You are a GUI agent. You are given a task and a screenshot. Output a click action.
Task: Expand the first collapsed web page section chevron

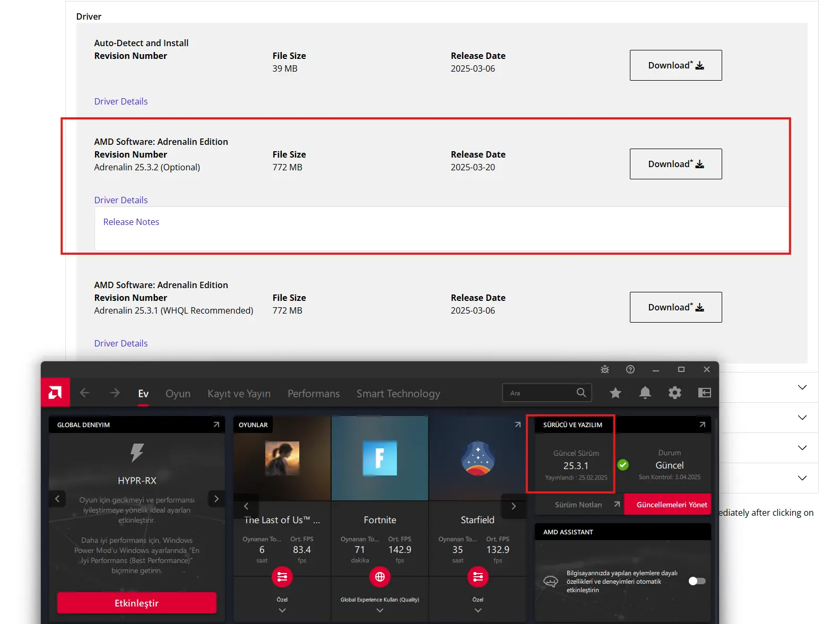[802, 387]
